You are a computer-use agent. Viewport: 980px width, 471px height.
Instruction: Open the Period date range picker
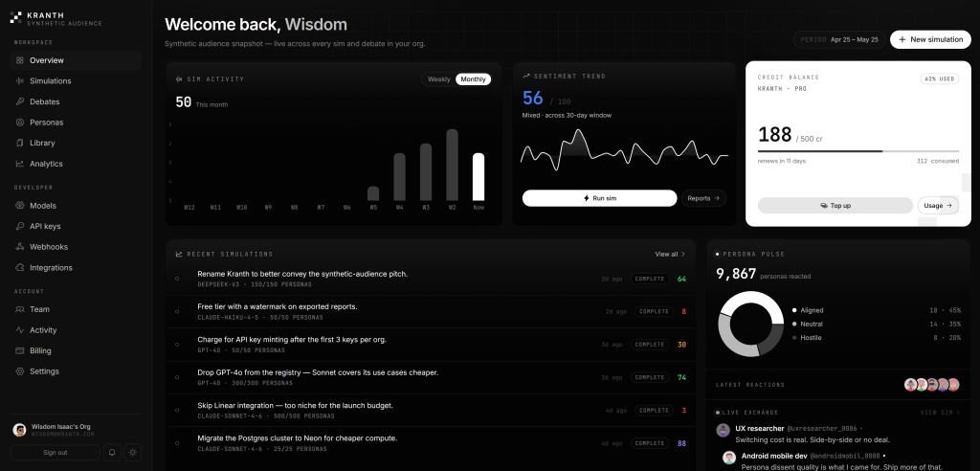tap(839, 39)
